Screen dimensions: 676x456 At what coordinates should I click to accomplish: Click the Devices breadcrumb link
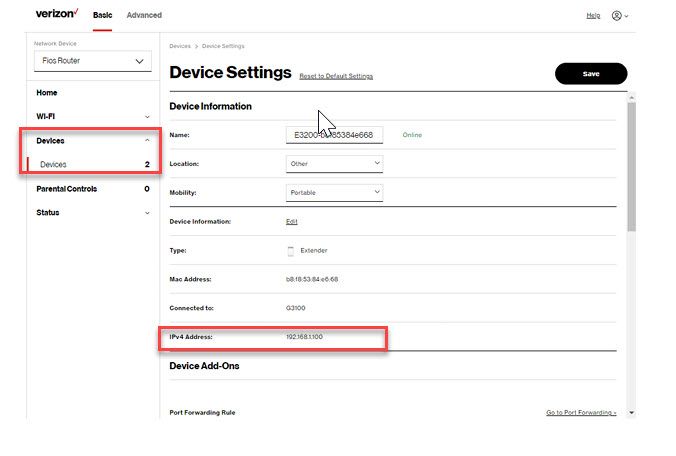pyautogui.click(x=180, y=46)
